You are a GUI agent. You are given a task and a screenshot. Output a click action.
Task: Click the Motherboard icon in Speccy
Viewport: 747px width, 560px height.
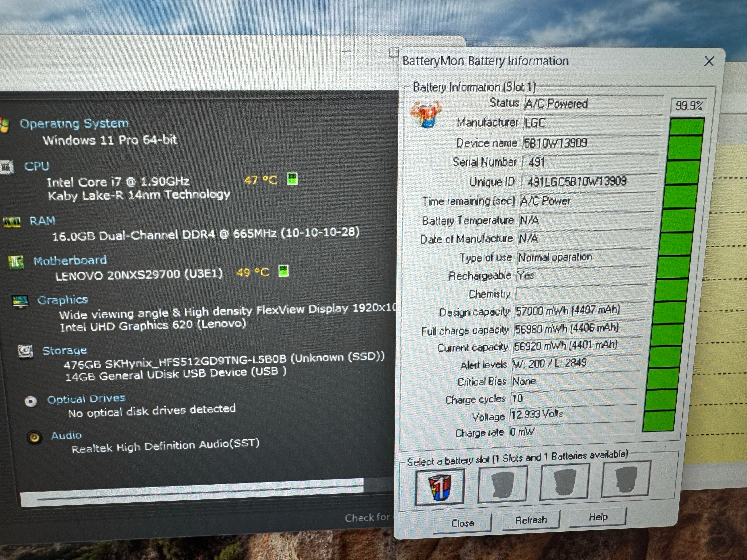coord(16,262)
